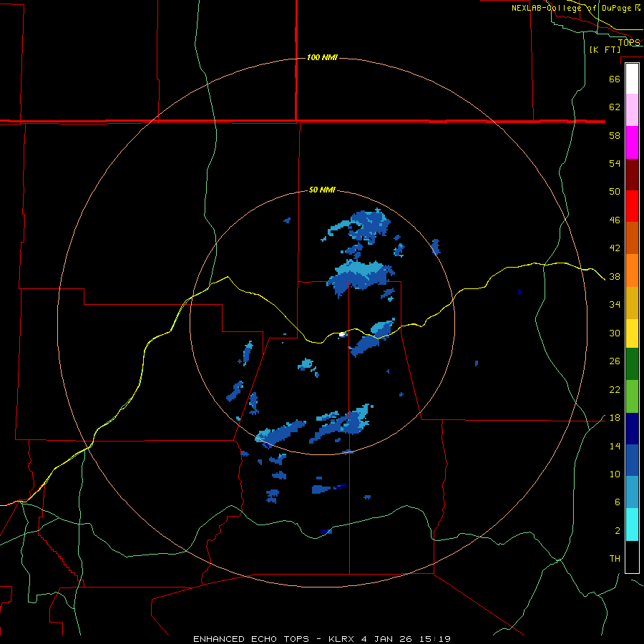This screenshot has height=644, width=644.
Task: Click the legend value 10
Action: pyautogui.click(x=615, y=474)
